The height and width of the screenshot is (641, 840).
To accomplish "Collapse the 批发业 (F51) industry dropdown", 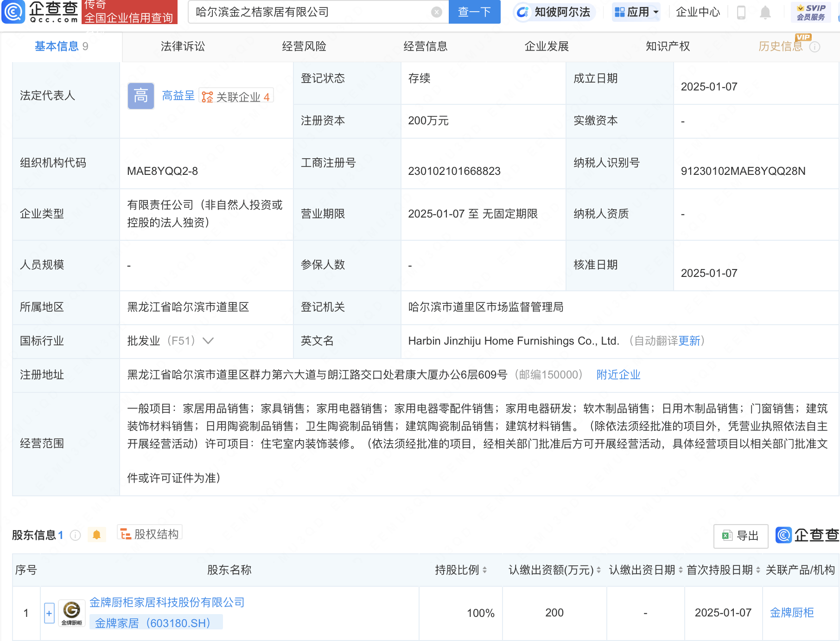I will 208,341.
